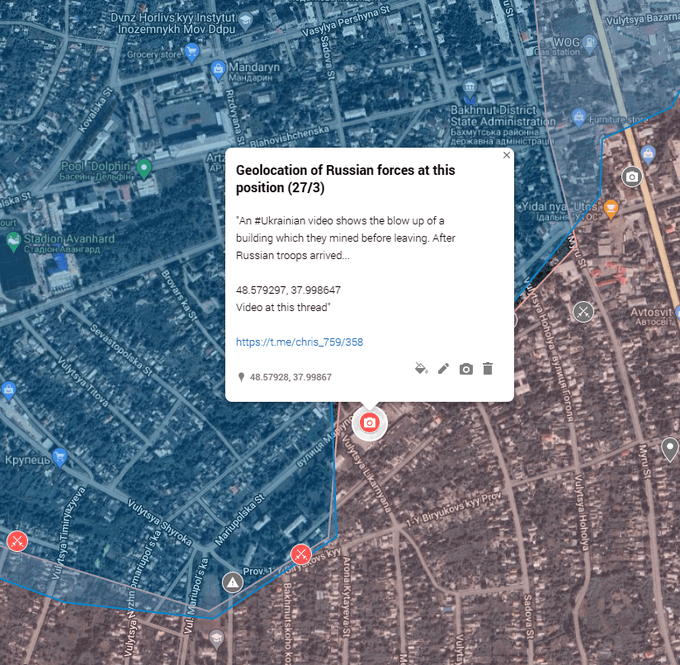
Task: Click the WOG gas station icon
Action: tap(590, 43)
